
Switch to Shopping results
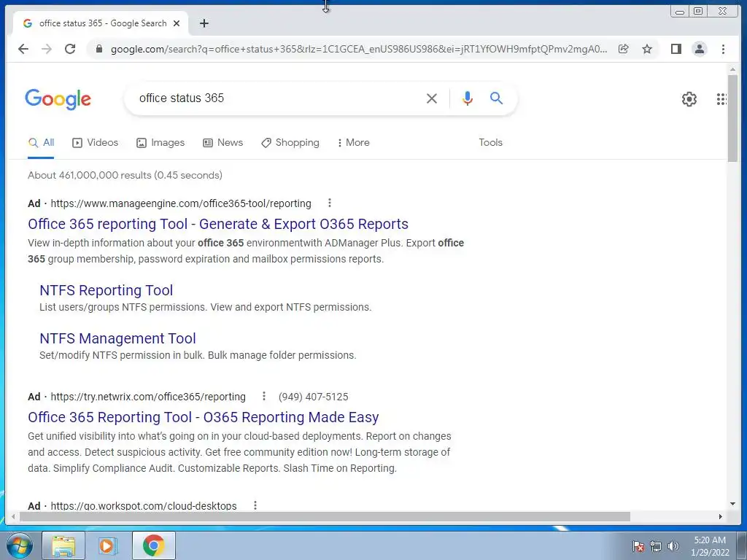290,142
